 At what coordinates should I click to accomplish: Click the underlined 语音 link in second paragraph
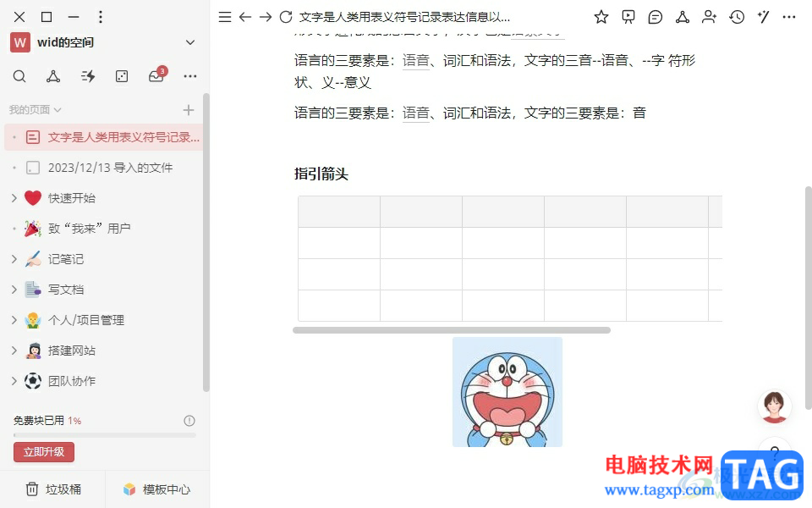tap(416, 113)
